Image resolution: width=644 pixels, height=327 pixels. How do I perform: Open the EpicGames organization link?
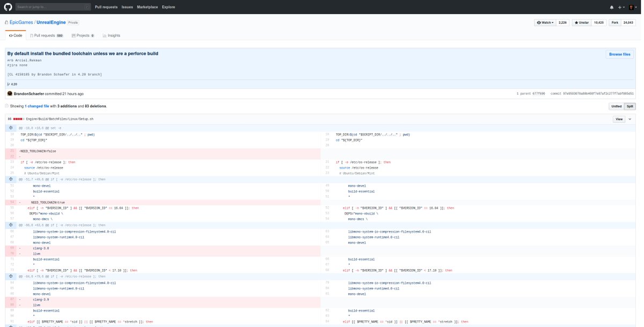click(x=21, y=23)
